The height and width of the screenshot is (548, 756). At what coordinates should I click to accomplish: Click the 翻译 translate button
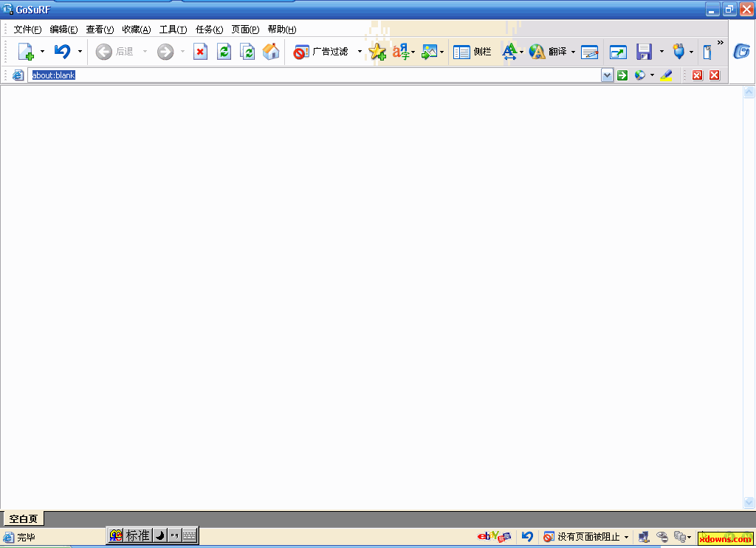[548, 51]
